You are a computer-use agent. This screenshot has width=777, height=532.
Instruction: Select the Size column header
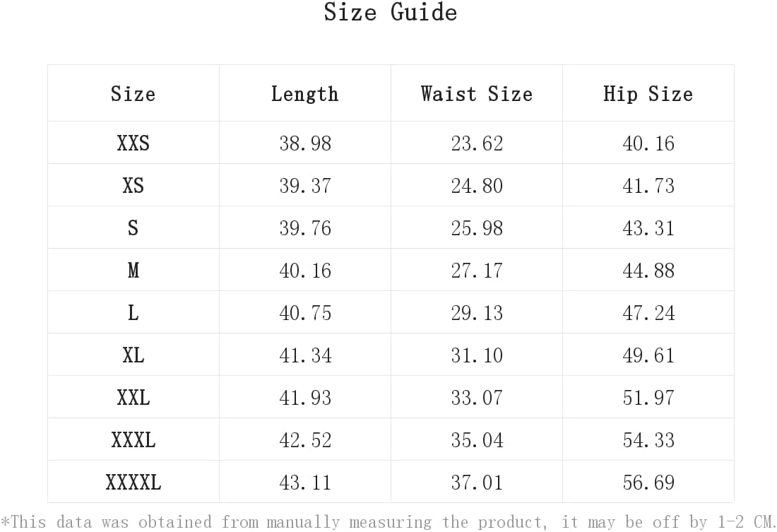(x=133, y=94)
